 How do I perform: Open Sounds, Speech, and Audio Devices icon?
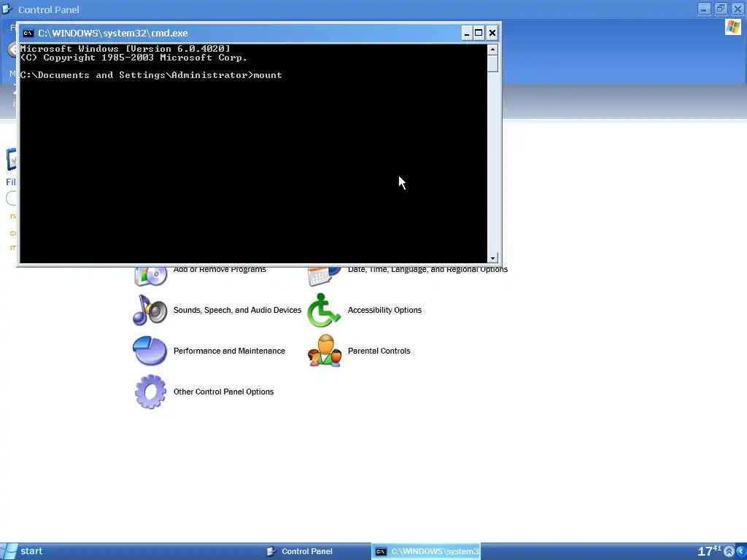pyautogui.click(x=150, y=310)
